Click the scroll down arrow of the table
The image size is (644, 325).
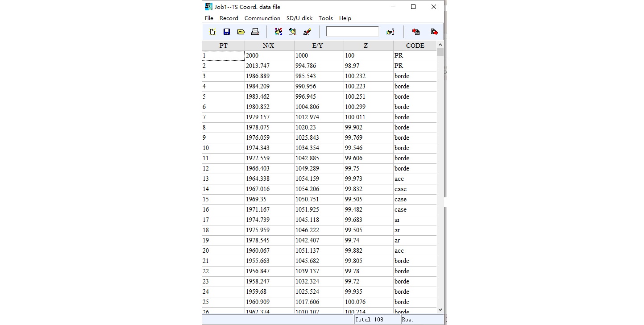(440, 309)
